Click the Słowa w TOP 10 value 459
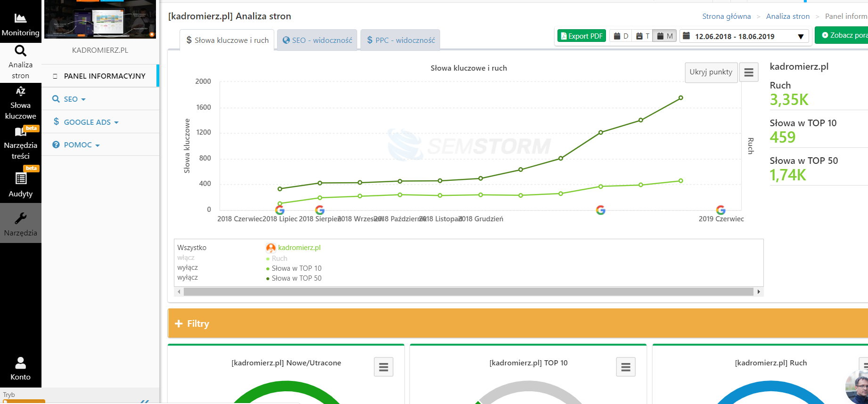The width and height of the screenshot is (868, 404). 782,137
